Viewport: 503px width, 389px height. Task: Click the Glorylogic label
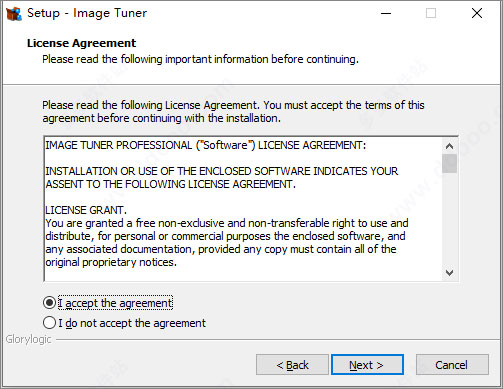coord(29,339)
